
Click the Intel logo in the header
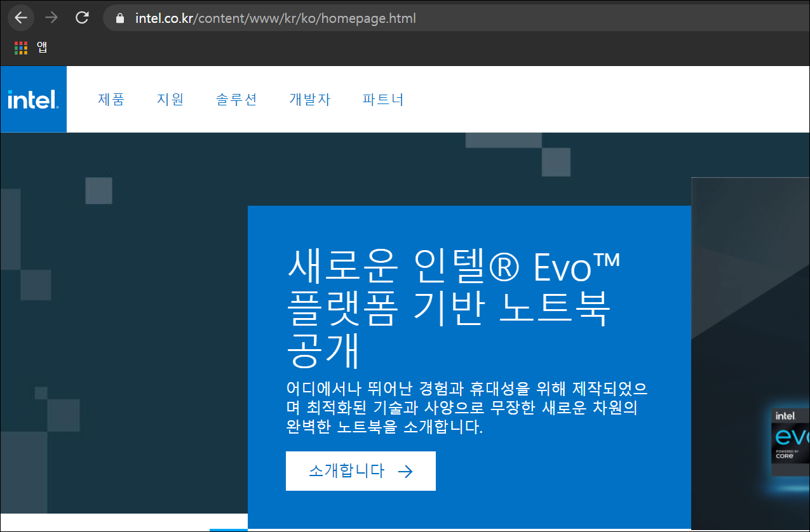(34, 99)
